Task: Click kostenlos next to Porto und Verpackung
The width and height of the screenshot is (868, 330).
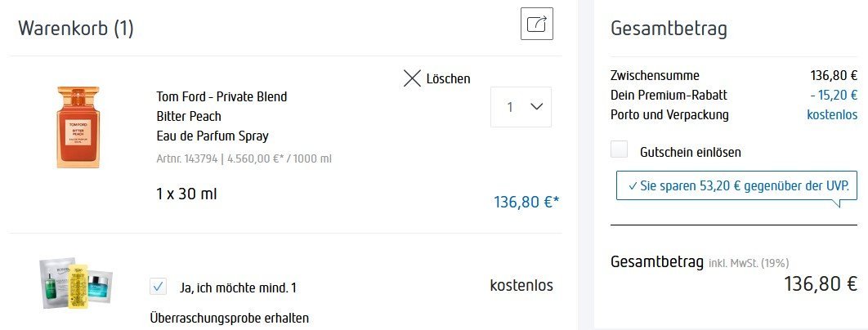Action: (x=832, y=114)
